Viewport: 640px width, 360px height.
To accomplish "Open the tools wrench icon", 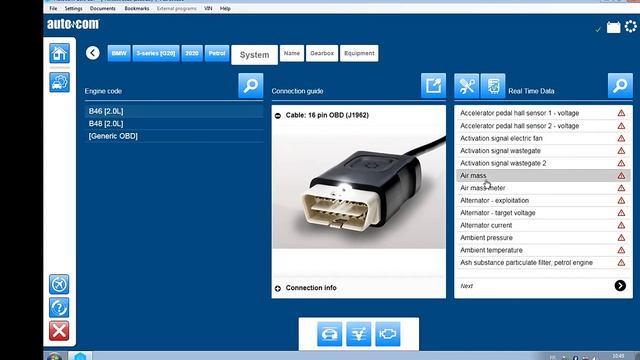I will click(467, 86).
